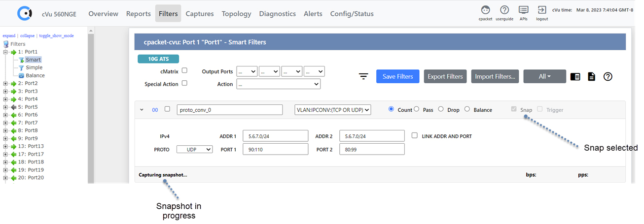
Task: Open the Overview menu
Action: coord(103,13)
